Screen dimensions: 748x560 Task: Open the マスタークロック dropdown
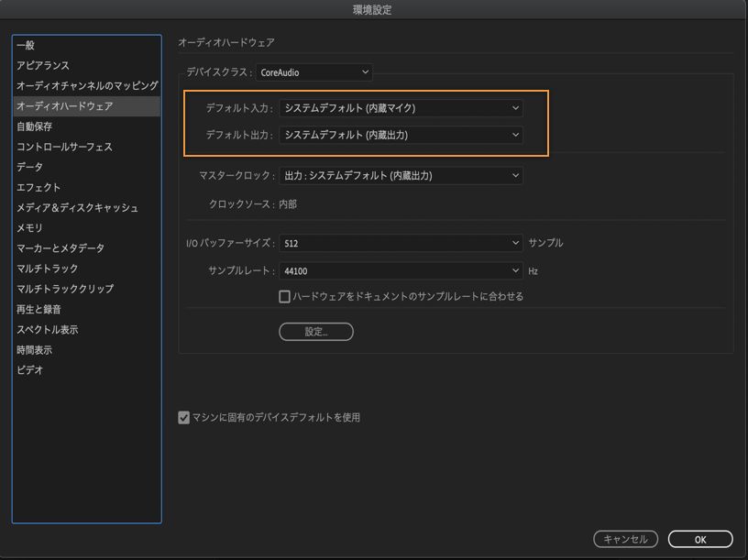401,175
